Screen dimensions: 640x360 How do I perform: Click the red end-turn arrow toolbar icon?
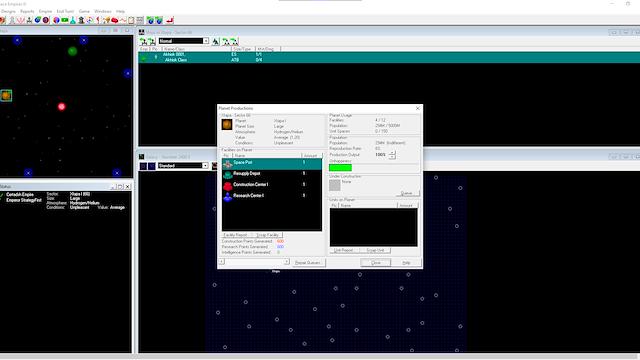pyautogui.click(x=170, y=20)
